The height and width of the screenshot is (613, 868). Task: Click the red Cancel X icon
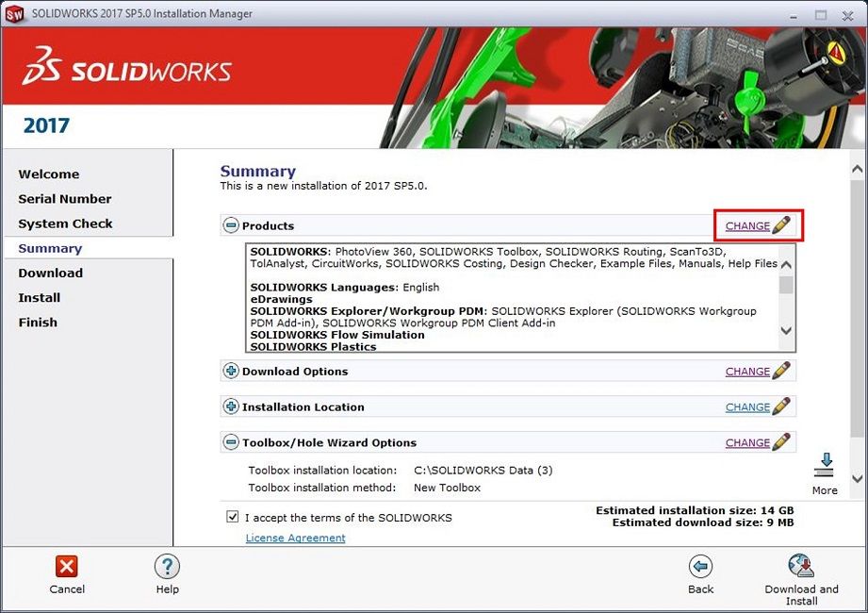pos(67,566)
